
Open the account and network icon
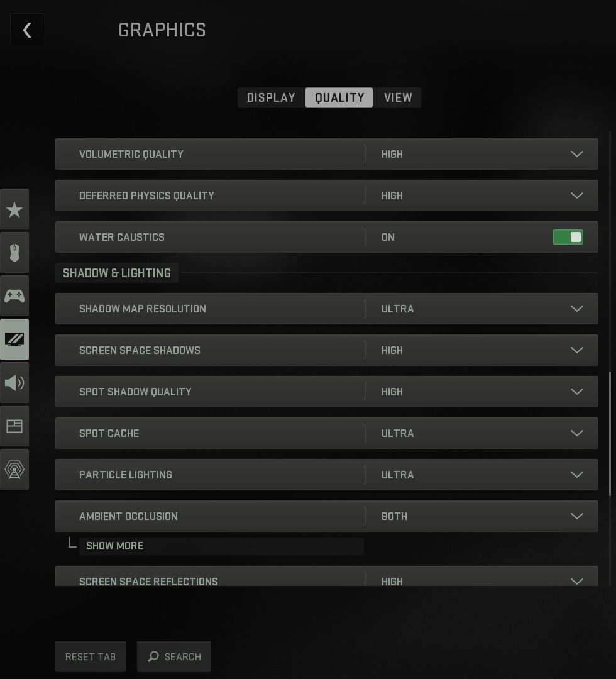pyautogui.click(x=14, y=469)
